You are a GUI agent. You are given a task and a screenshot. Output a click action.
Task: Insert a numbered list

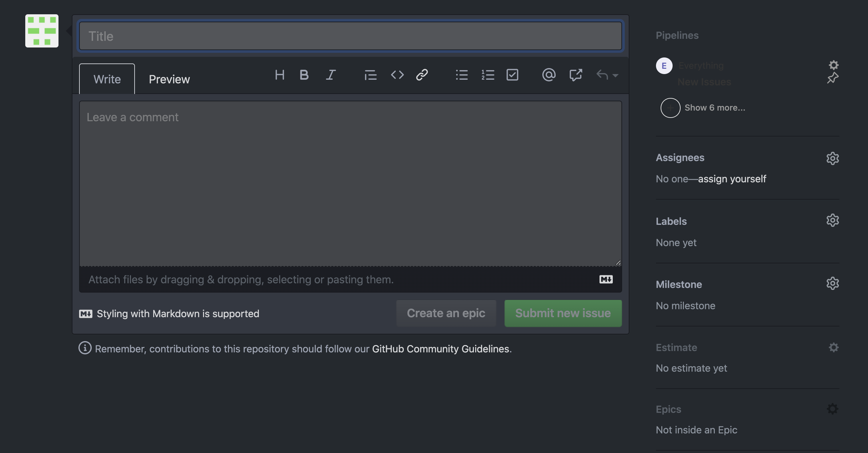pyautogui.click(x=488, y=75)
